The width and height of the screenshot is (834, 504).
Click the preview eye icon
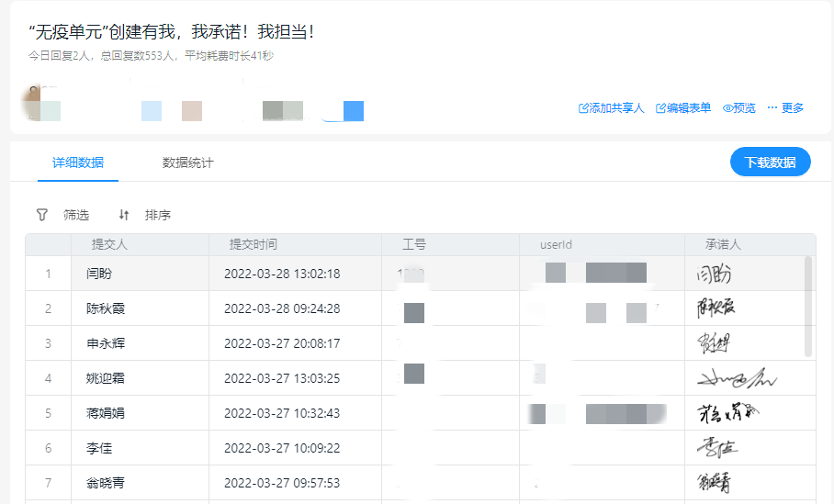click(727, 108)
